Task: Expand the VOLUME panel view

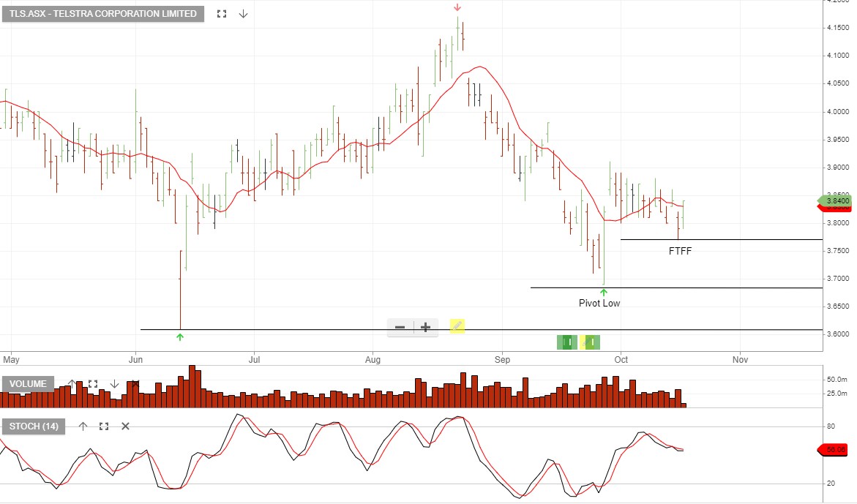Action: [93, 383]
